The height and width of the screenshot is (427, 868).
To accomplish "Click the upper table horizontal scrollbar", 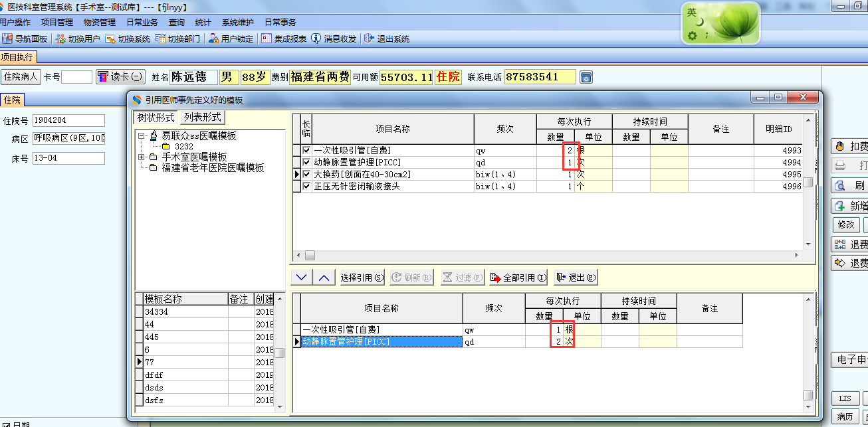I will [x=548, y=255].
